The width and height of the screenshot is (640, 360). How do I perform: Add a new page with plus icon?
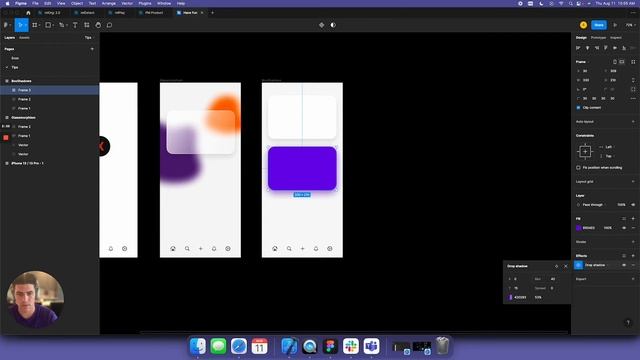(x=92, y=49)
